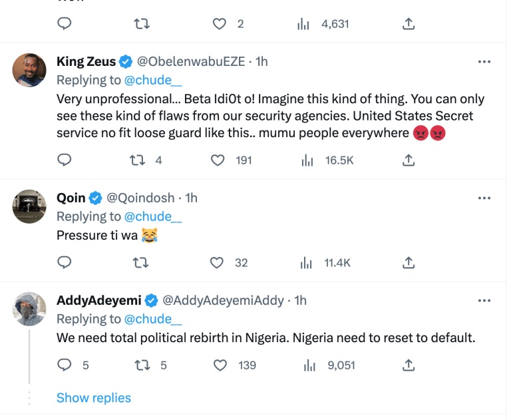
Task: Open @chude__ link in Qoin's reply
Action: click(x=153, y=216)
